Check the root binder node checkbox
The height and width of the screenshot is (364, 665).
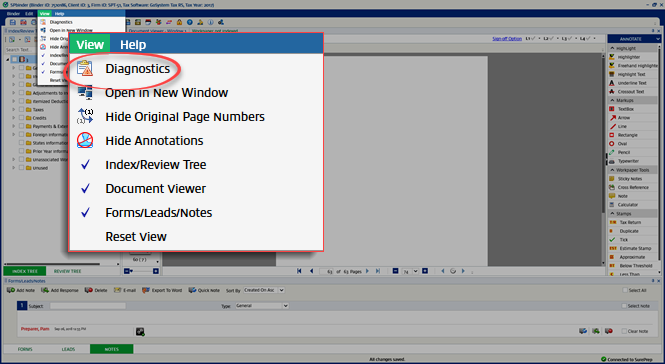(x=14, y=59)
